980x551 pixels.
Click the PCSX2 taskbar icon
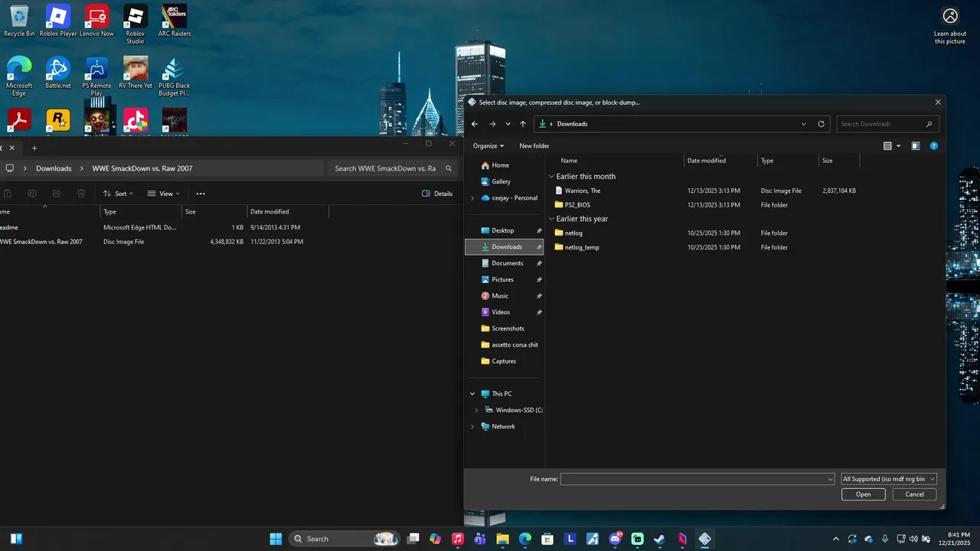(704, 539)
